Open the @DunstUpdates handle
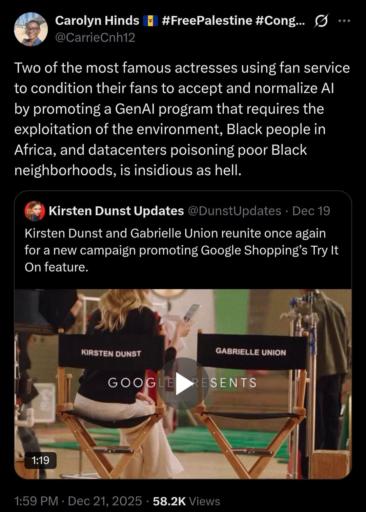366x512 pixels. 234,211
